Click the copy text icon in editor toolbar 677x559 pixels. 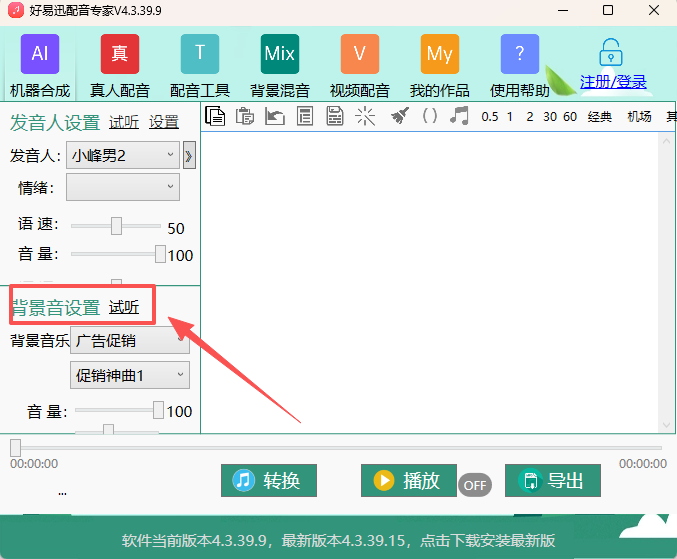pos(214,116)
